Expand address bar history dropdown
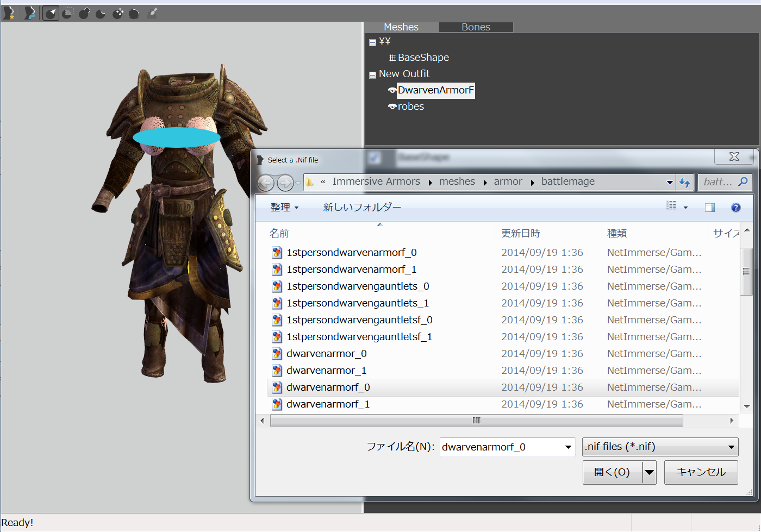761x532 pixels. 670,183
